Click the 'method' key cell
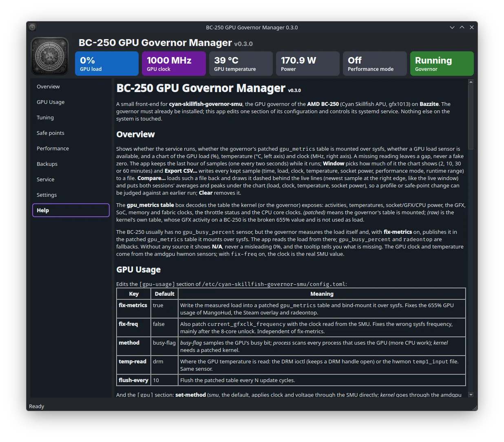This screenshot has height=442, width=504. coord(134,346)
